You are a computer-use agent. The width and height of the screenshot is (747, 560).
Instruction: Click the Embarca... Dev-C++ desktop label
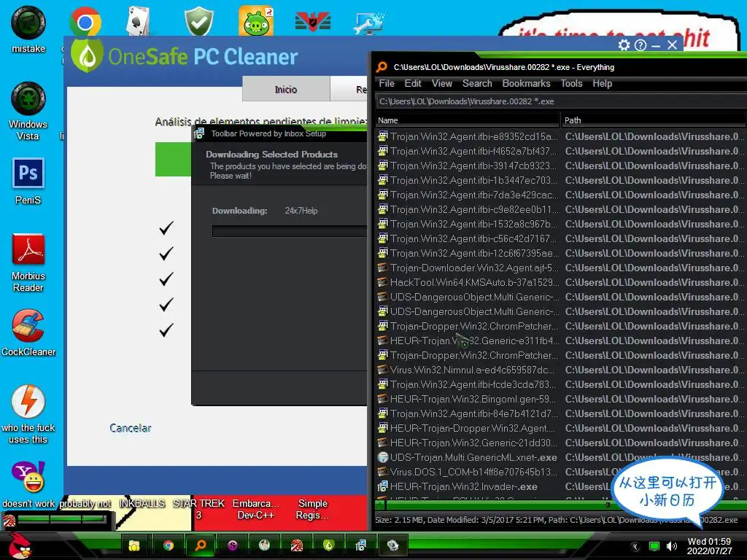[256, 509]
